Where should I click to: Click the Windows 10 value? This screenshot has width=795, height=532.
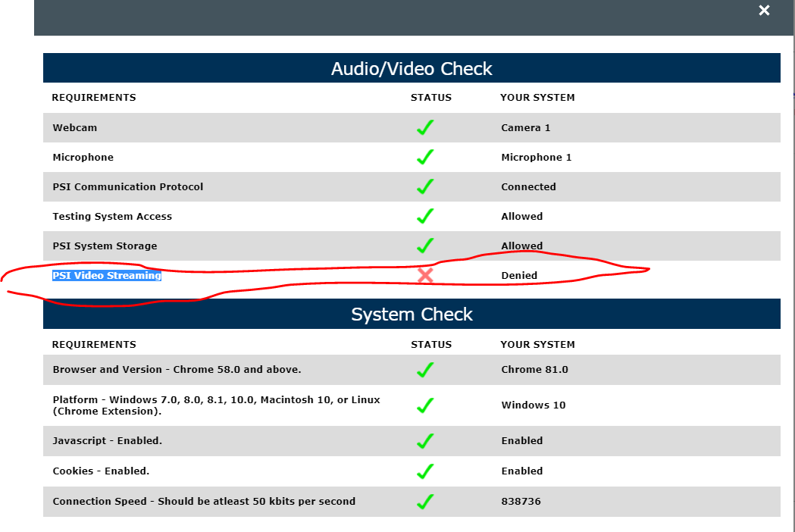coord(534,405)
